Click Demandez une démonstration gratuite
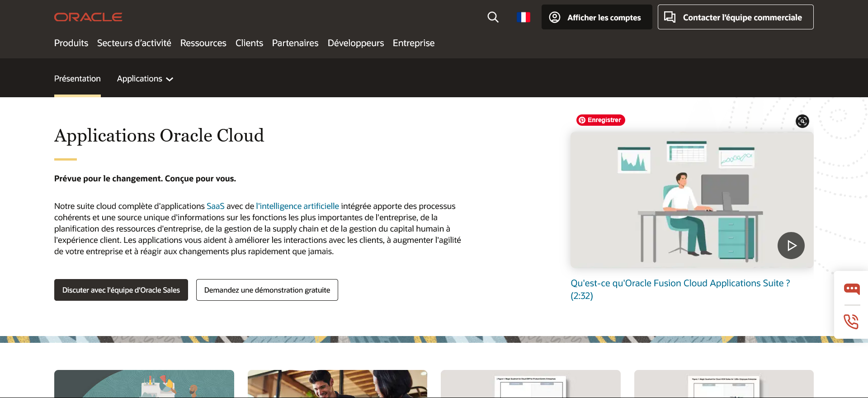This screenshot has height=398, width=868. [x=267, y=290]
